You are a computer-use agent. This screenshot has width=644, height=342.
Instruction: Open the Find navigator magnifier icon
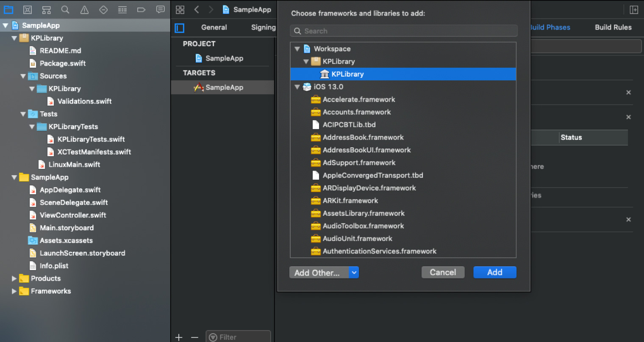[65, 9]
